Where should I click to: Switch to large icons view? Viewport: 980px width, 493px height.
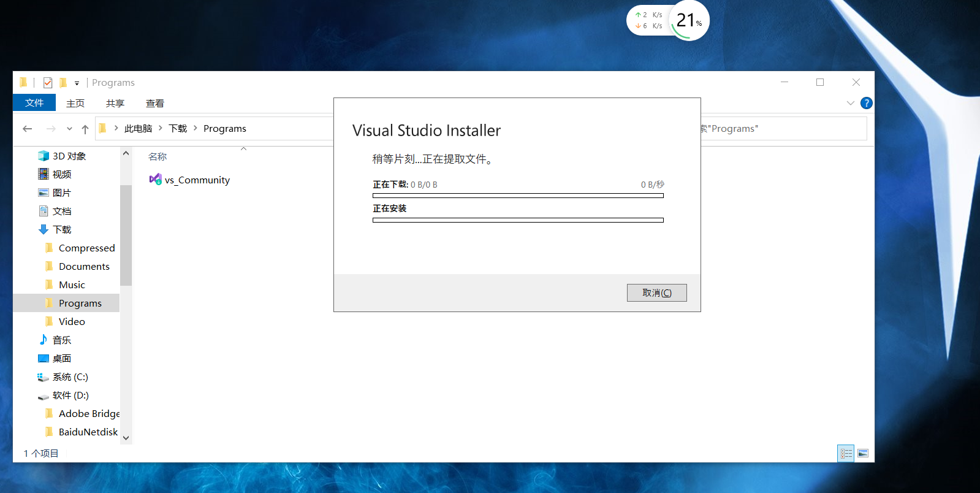[863, 453]
